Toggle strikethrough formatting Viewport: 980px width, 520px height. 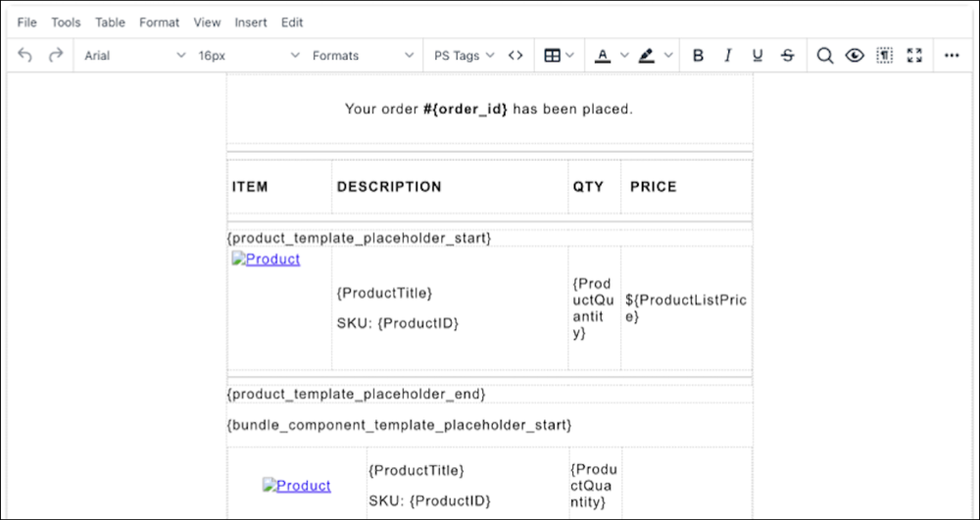[788, 56]
